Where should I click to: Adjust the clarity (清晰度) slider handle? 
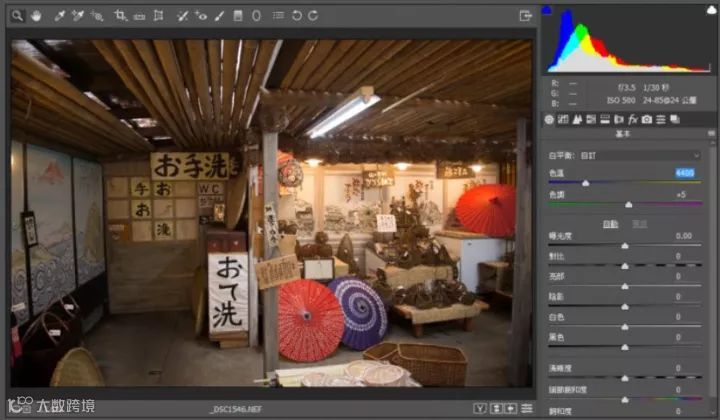(x=625, y=378)
